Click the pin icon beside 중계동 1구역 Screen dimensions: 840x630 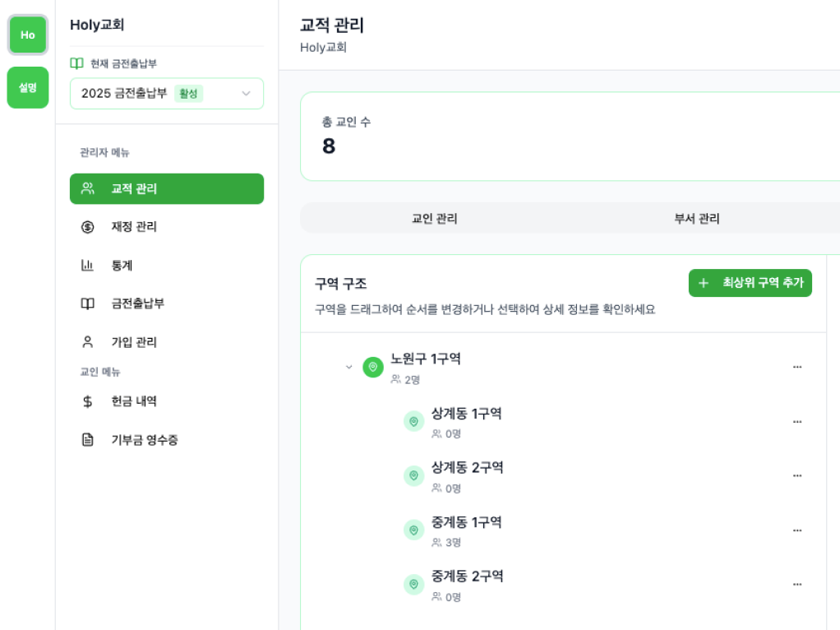[413, 530]
